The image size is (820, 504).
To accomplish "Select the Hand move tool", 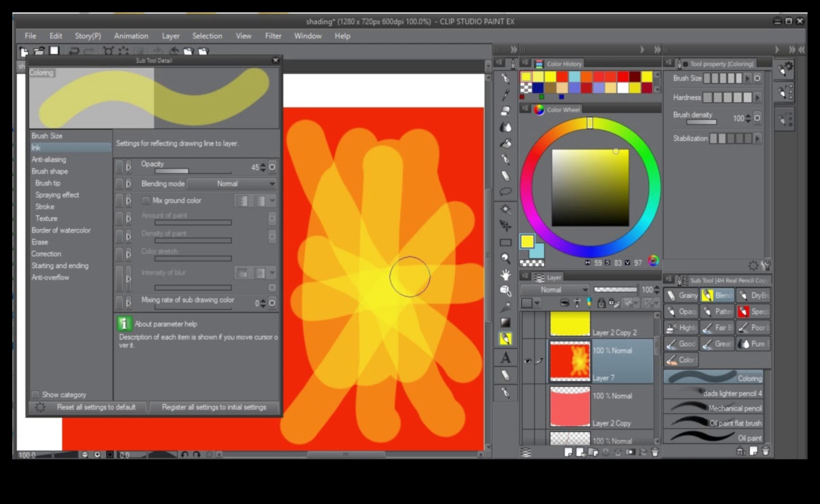I will [505, 274].
